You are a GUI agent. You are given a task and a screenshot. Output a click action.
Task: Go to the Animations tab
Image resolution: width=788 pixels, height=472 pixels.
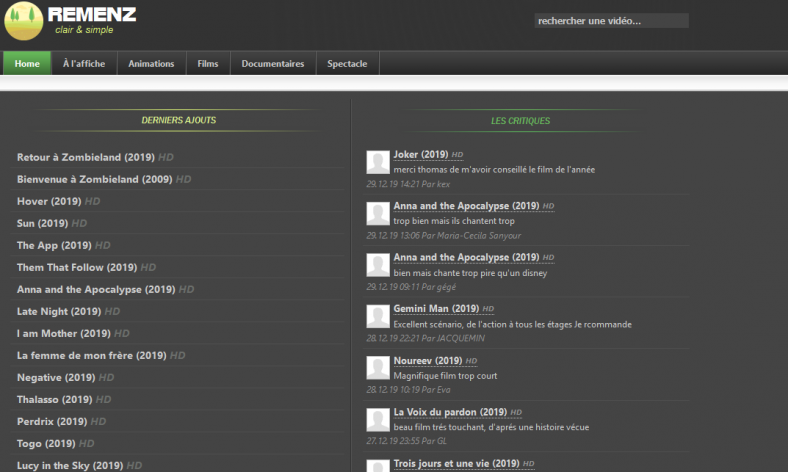(x=151, y=64)
